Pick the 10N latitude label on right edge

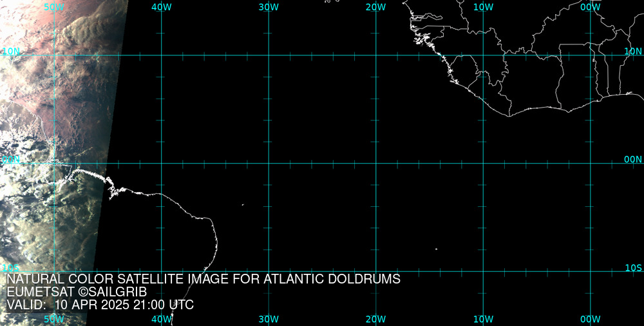tap(633, 52)
